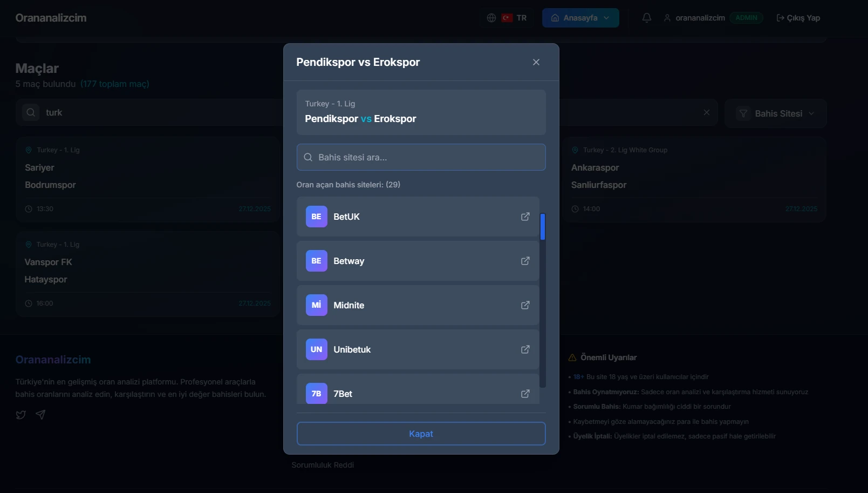Select the Midnite bookmaker row
Image resolution: width=868 pixels, height=493 pixels.
410,305
